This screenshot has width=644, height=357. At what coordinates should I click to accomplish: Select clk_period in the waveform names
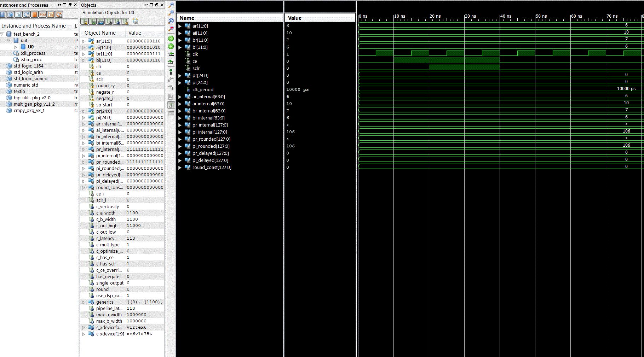click(x=203, y=90)
